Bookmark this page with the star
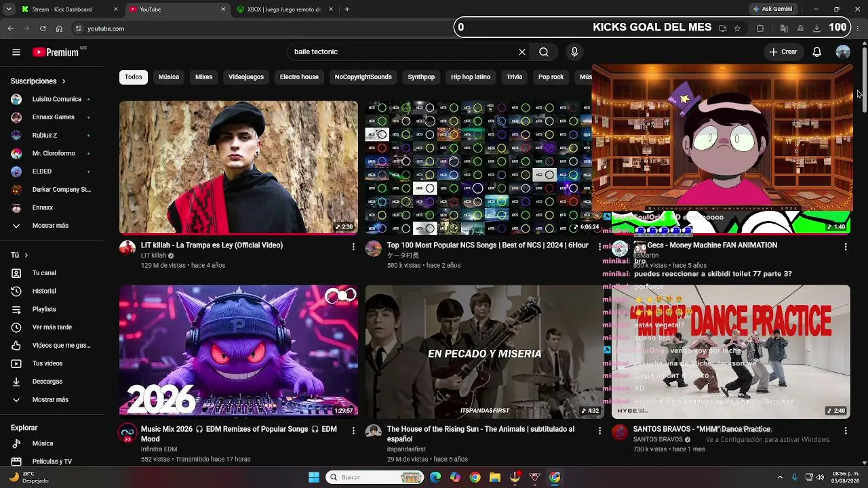 pos(737,28)
